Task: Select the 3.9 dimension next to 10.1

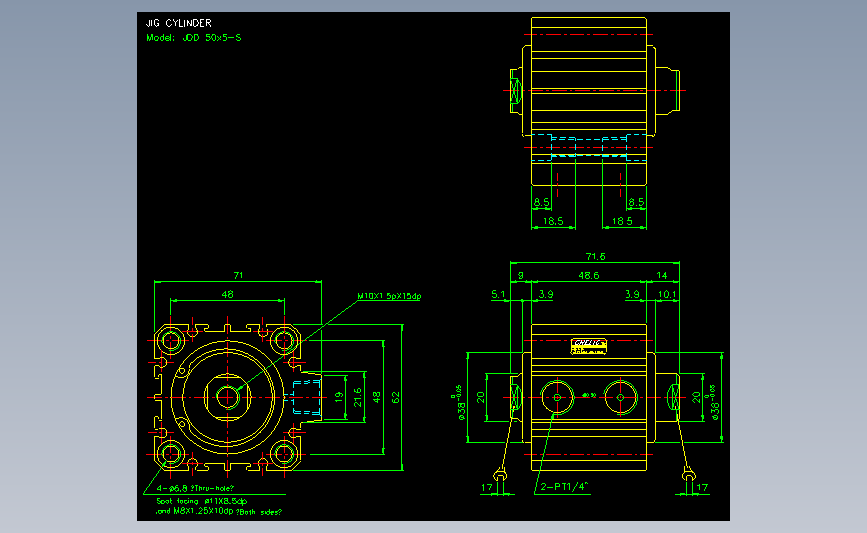Action: (633, 295)
